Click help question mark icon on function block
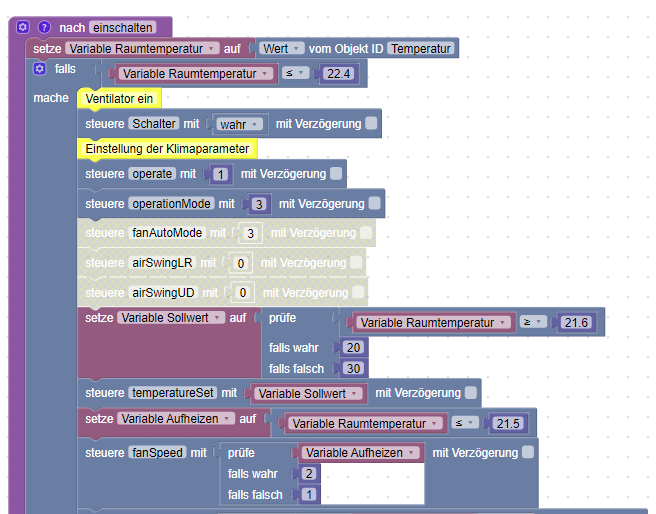 pyautogui.click(x=44, y=27)
